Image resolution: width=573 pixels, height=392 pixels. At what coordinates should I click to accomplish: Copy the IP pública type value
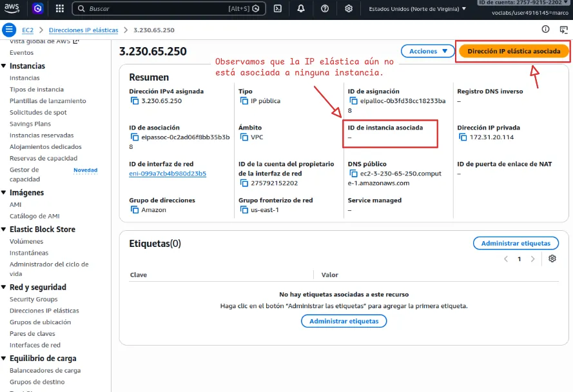[244, 101]
